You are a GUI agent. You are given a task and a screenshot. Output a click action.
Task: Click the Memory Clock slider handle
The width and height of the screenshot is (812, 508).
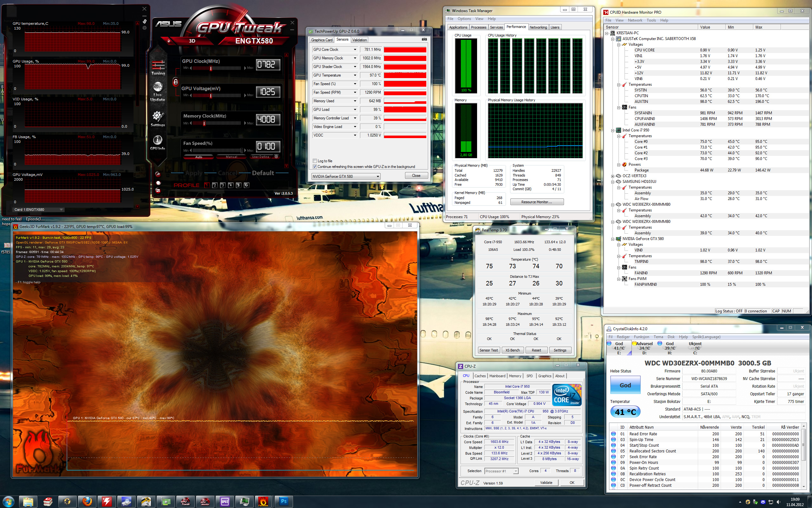204,123
